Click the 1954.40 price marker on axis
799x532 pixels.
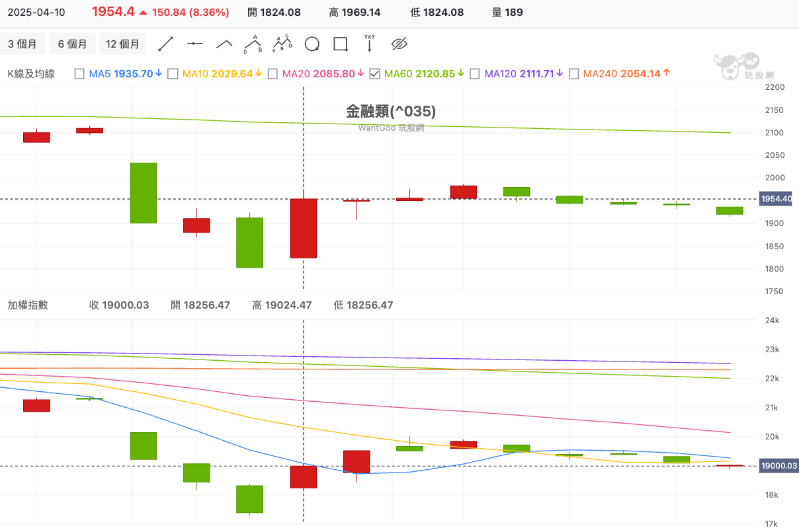(776, 199)
